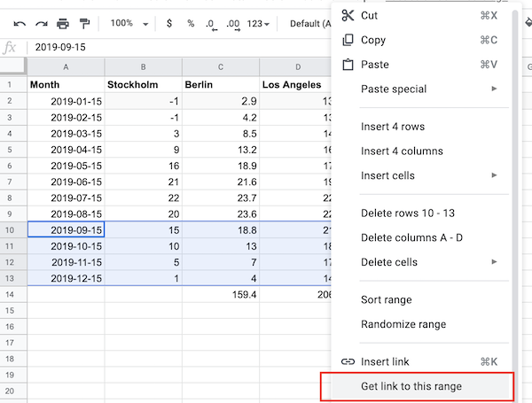The image size is (532, 403).
Task: Increase decimal places
Action: click(x=233, y=23)
